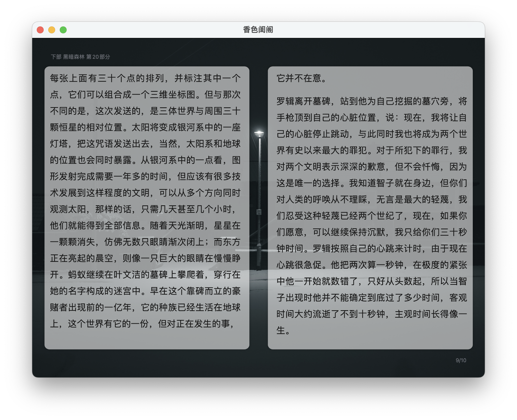Viewport: 517px width, 420px height.
Task: Click the line starting 罗辑离开墓碑
Action: (x=371, y=101)
